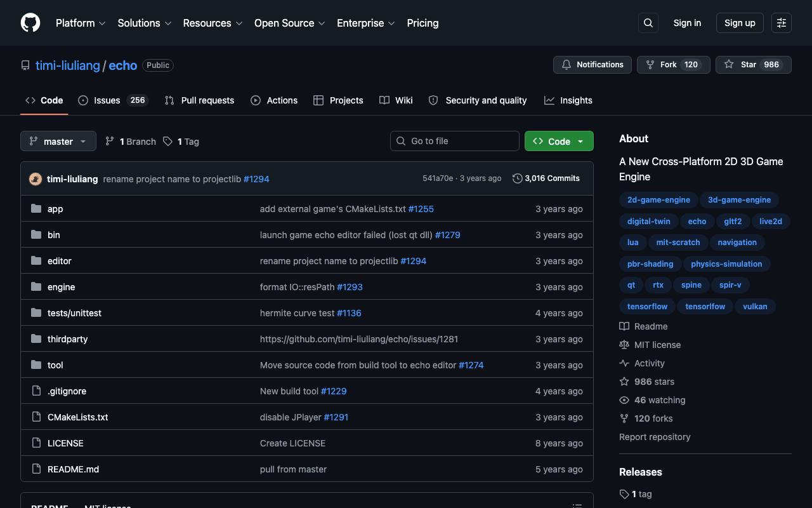Click the timi-liuliang avatar in commit bar
812x508 pixels.
click(x=36, y=179)
